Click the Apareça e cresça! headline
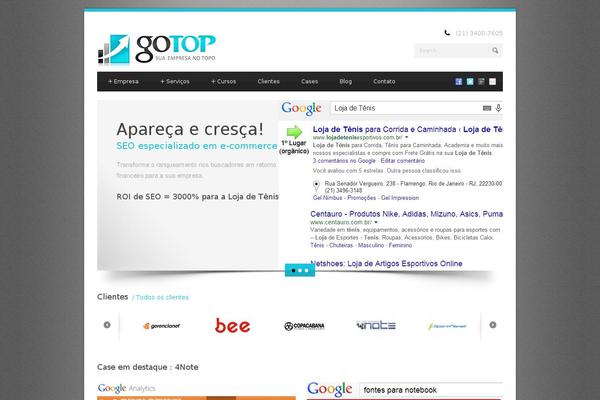 (x=190, y=129)
